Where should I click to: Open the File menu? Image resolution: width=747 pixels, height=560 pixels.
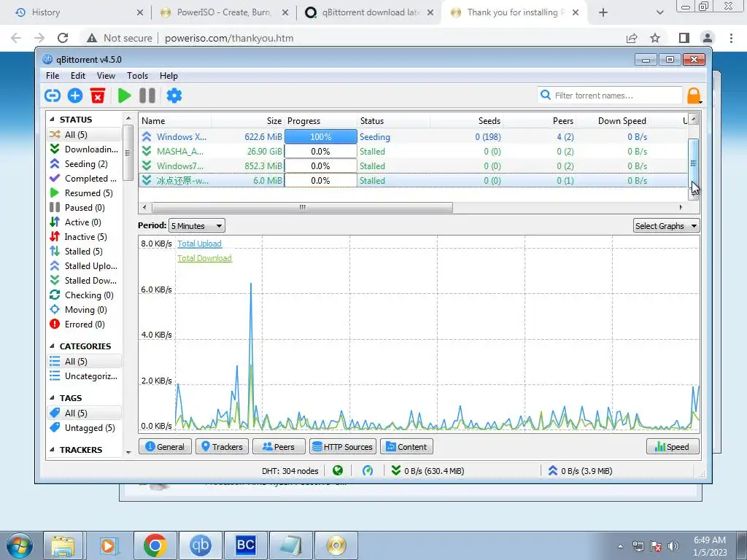(53, 76)
